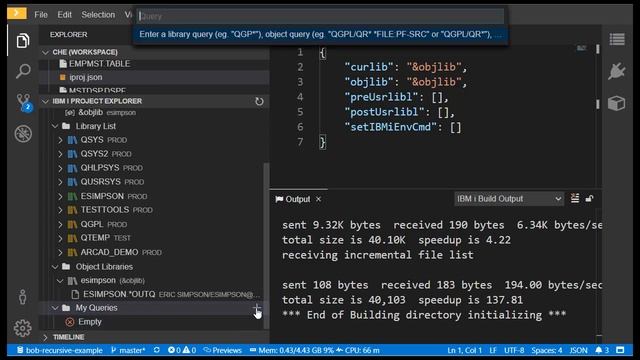Toggle bottom panel icon in status bar

620,350
